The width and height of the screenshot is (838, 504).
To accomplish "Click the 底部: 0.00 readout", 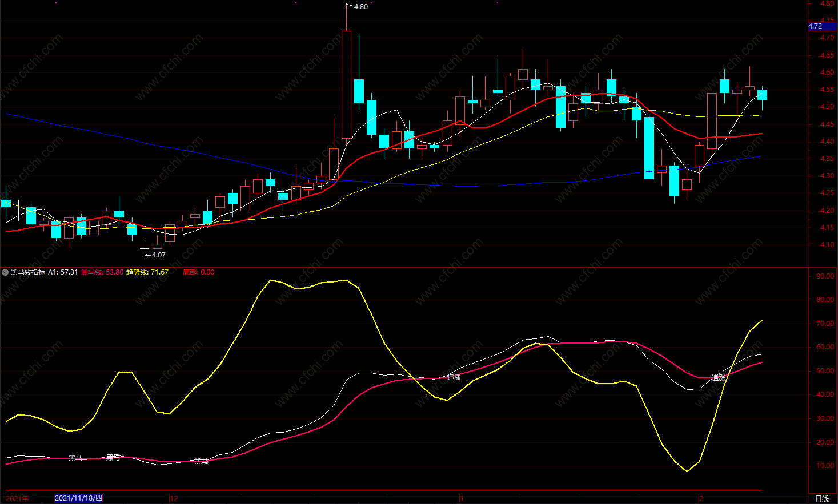I will pyautogui.click(x=199, y=272).
